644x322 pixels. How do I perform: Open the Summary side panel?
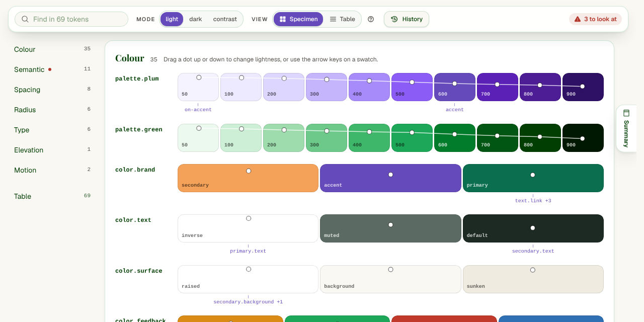coord(626,128)
